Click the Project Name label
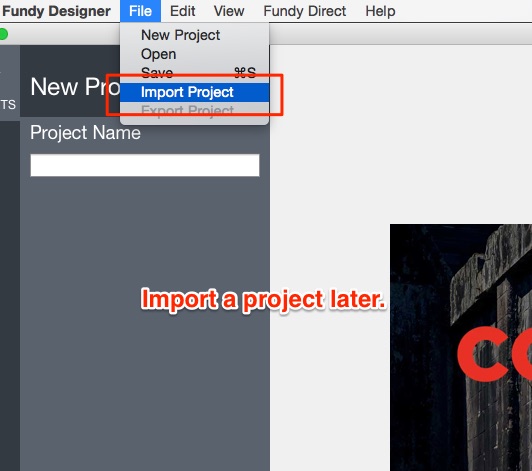The width and height of the screenshot is (532, 471). 85,132
